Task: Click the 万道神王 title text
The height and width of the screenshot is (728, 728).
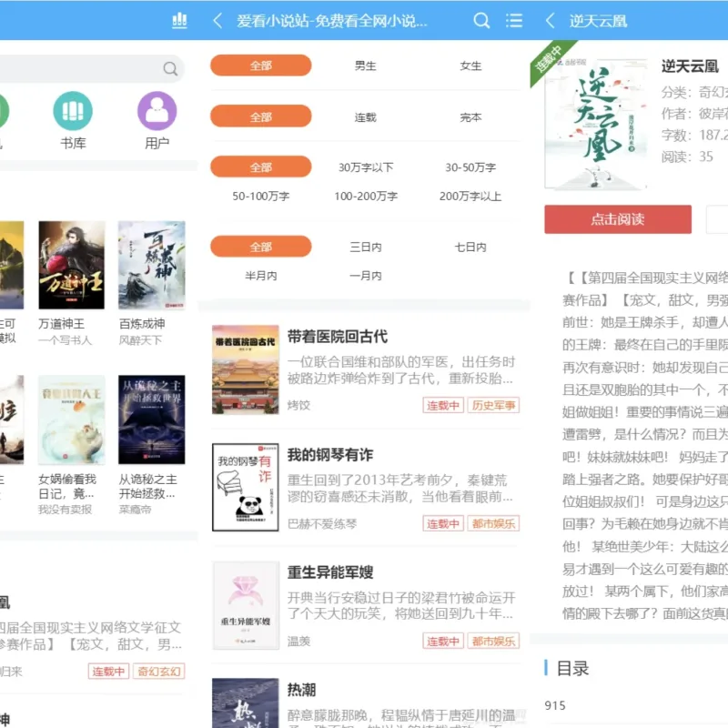Action: [61, 324]
